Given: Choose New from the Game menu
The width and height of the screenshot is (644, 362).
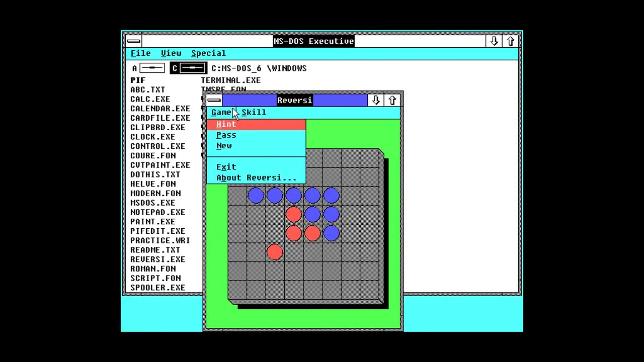Looking at the screenshot, I should [x=256, y=146].
